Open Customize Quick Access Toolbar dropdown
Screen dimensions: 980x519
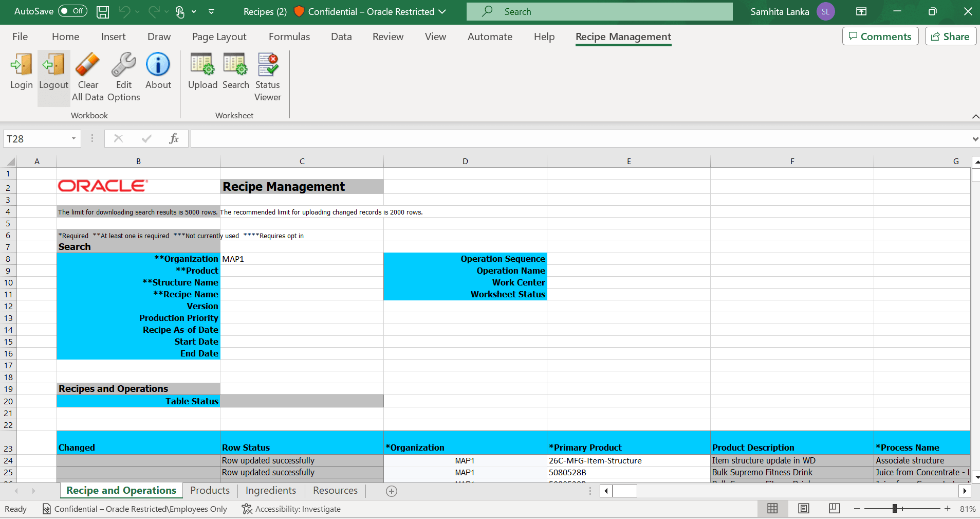[x=211, y=11]
